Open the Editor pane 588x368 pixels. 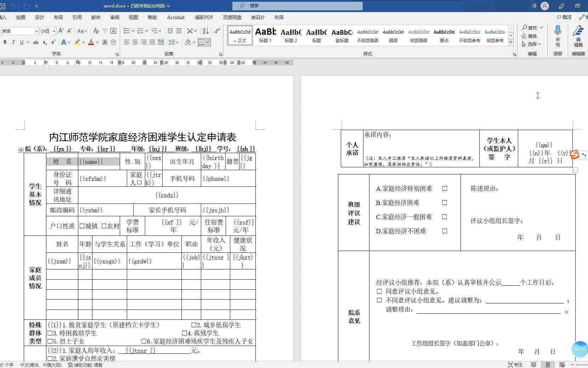click(x=578, y=36)
